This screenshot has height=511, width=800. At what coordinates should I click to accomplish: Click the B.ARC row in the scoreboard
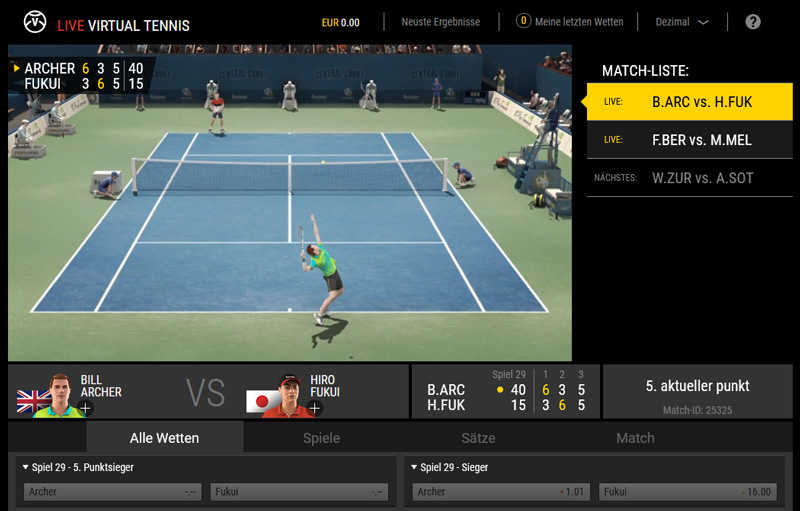(506, 390)
